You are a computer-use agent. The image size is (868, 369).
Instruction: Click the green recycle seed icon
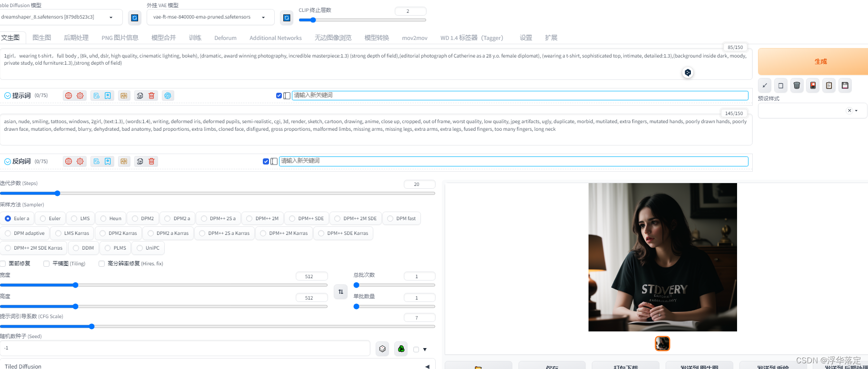[401, 349]
